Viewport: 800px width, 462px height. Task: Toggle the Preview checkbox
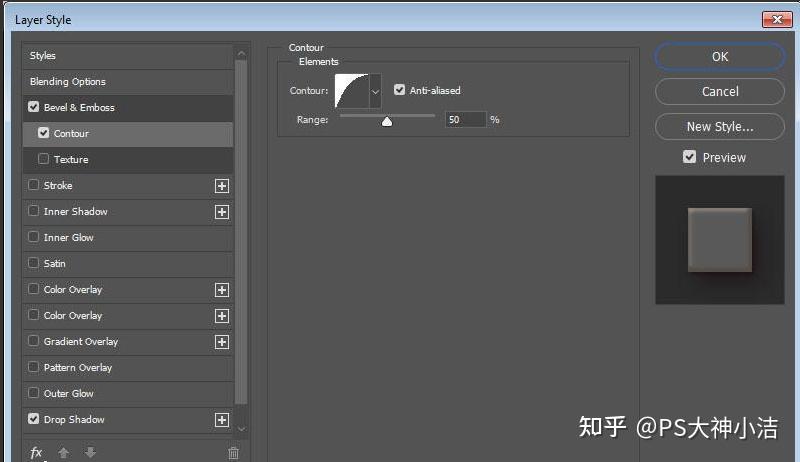pyautogui.click(x=689, y=157)
